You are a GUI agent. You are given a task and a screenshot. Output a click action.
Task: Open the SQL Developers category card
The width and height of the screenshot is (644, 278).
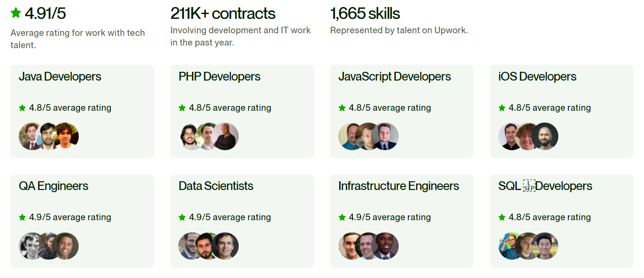pos(562,221)
